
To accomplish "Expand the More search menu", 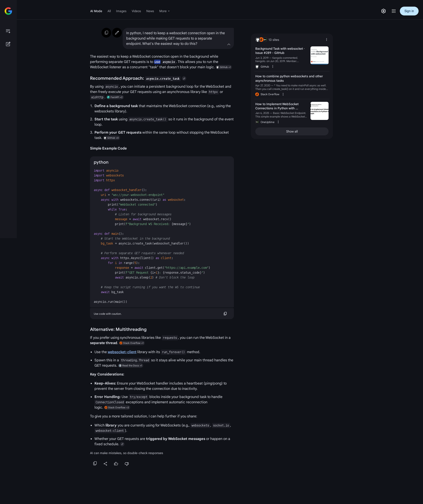I will 165,11.
